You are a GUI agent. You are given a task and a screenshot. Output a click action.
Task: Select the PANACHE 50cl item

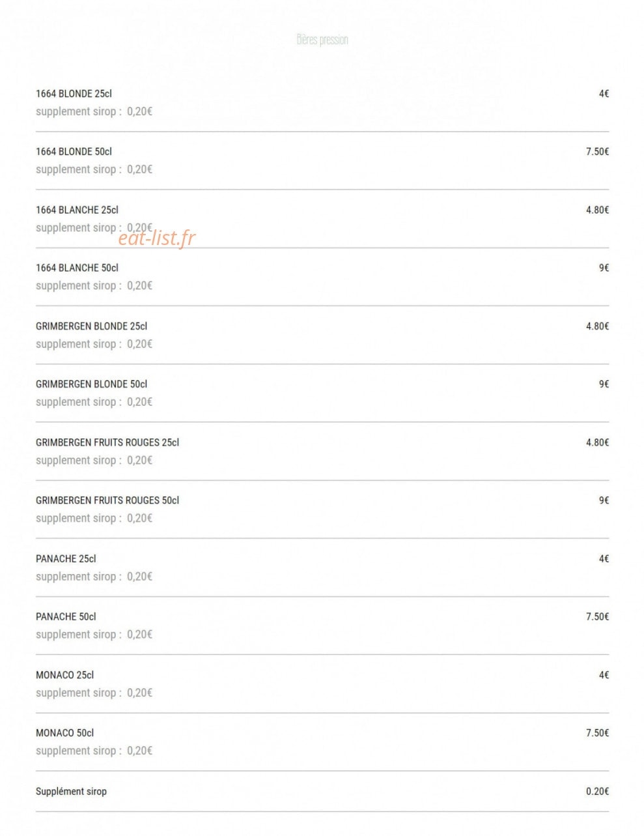coord(66,616)
